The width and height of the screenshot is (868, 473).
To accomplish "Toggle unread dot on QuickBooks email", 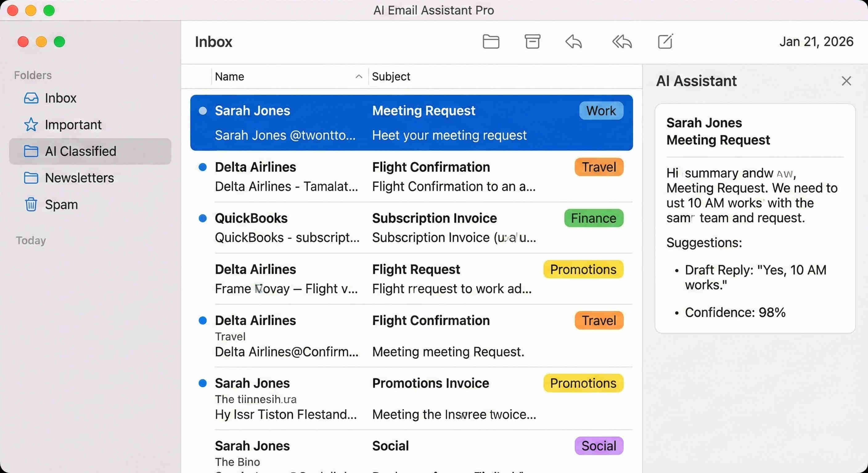I will coord(203,218).
